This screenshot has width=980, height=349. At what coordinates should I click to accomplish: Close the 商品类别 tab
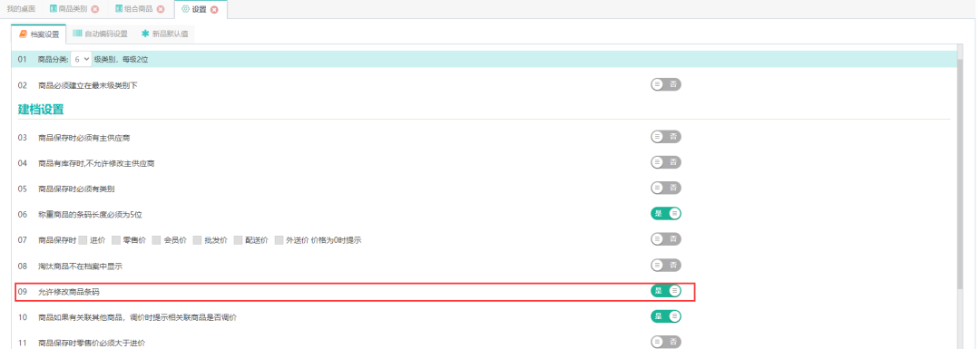coord(95,9)
